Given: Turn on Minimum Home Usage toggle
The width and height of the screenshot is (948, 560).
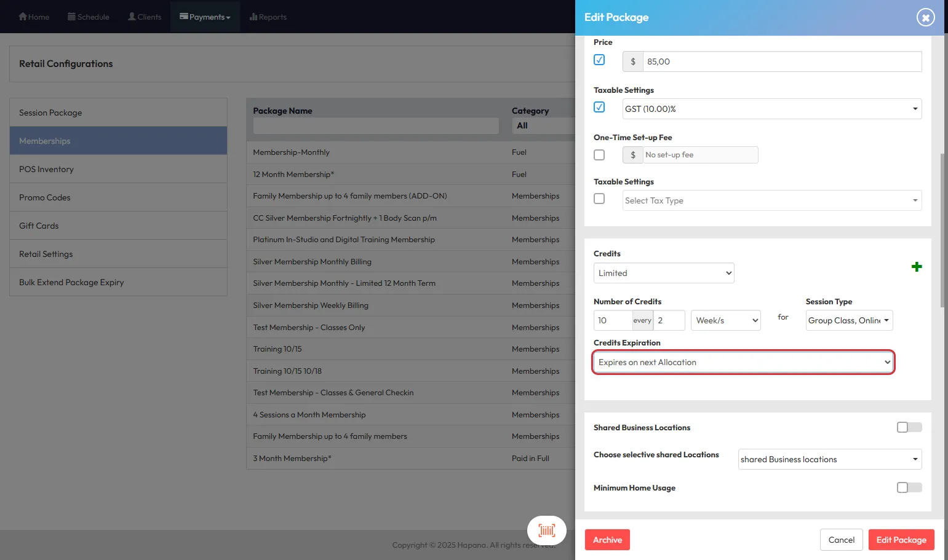Looking at the screenshot, I should pos(909,487).
